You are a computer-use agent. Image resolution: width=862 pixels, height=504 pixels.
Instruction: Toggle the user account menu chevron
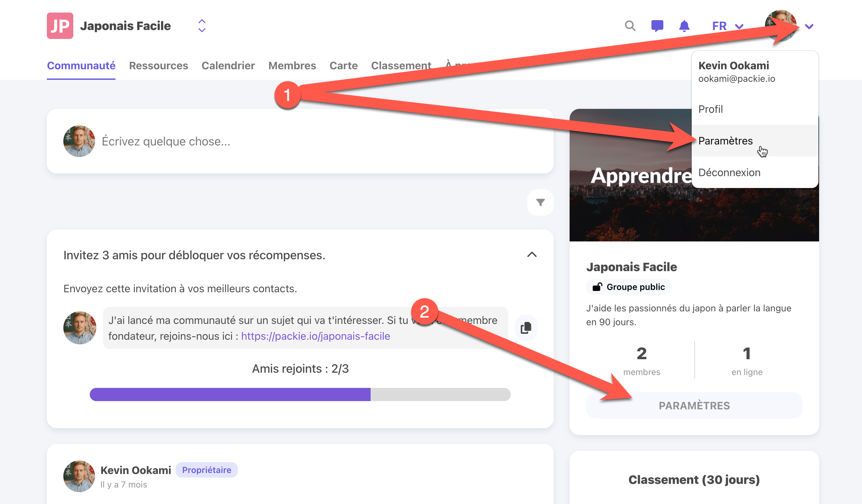tap(809, 26)
